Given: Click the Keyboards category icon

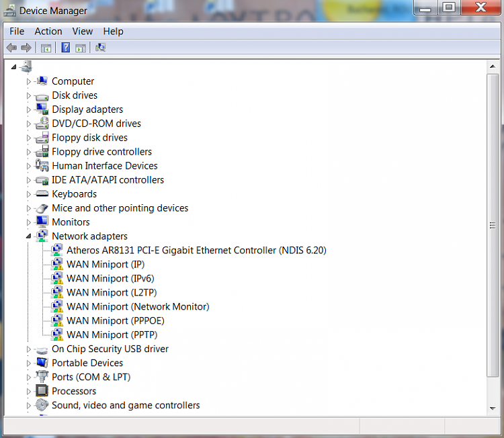Looking at the screenshot, I should pos(42,193).
